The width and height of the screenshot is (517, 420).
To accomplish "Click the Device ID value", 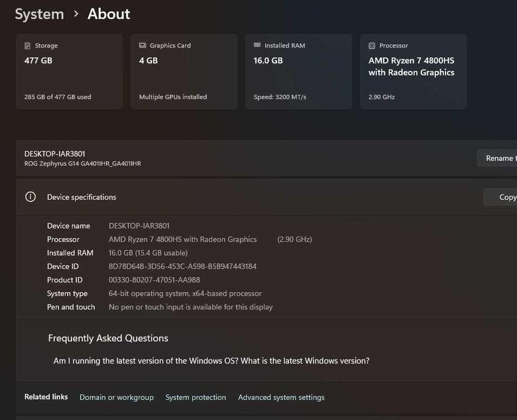I will (183, 266).
